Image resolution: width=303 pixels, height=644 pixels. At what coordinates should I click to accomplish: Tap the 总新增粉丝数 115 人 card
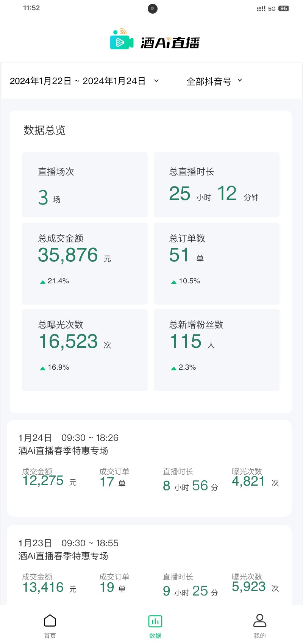217,350
